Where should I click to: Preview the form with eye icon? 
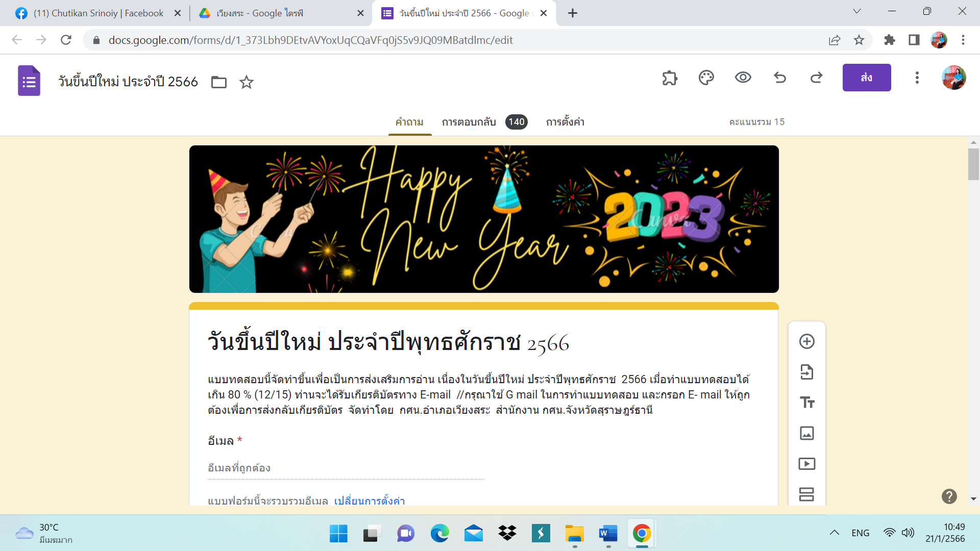[x=743, y=78]
